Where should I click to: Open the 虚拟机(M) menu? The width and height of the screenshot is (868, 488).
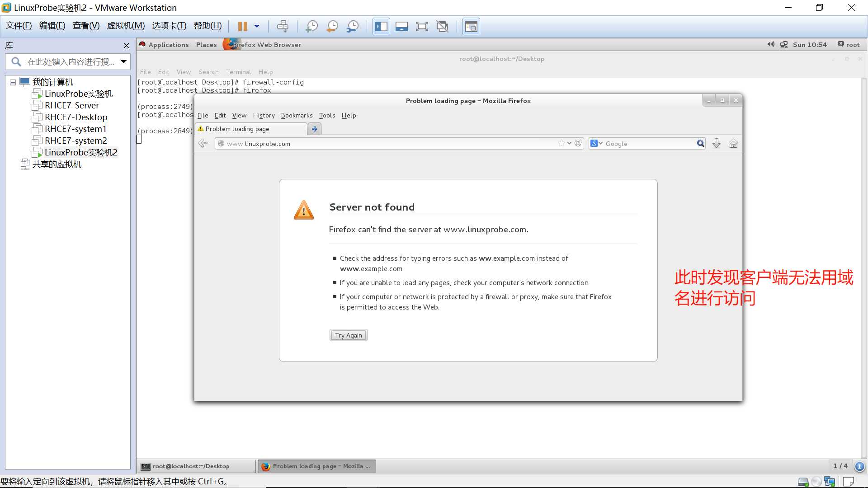[x=126, y=26]
